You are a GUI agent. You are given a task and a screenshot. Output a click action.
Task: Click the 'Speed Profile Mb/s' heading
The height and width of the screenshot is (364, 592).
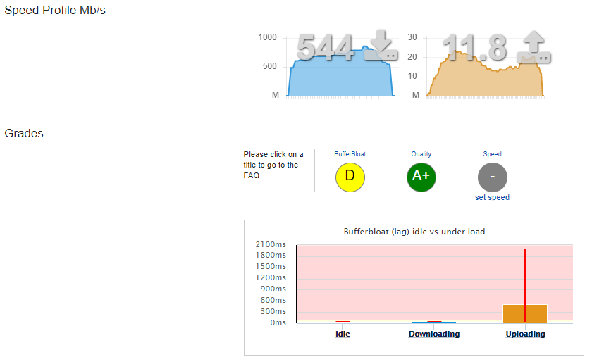55,10
